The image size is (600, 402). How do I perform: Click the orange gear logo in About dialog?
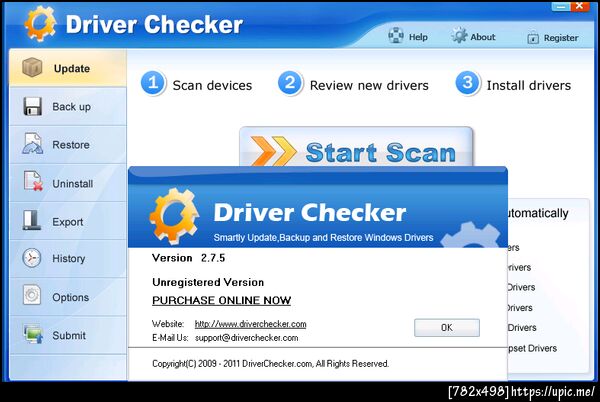click(x=174, y=216)
